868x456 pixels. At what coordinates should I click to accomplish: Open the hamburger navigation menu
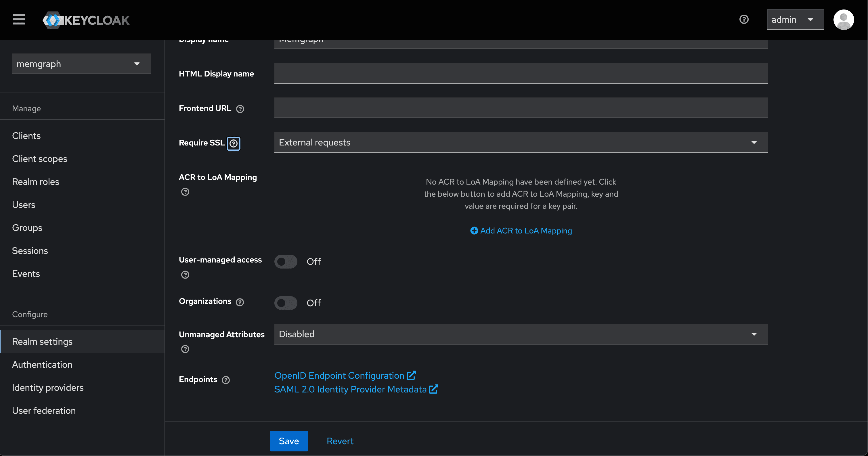tap(19, 20)
